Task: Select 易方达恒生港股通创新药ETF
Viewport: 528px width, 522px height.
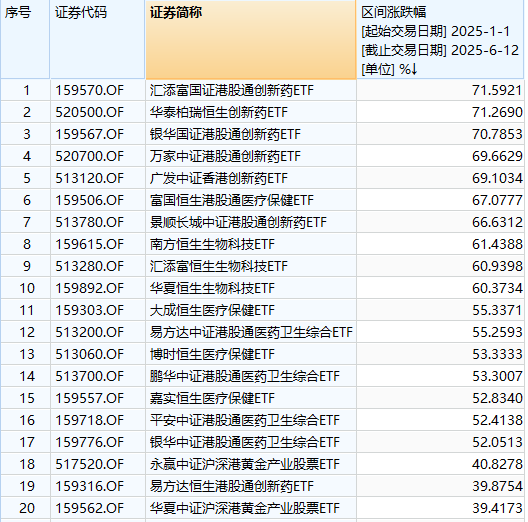Action: (x=232, y=486)
